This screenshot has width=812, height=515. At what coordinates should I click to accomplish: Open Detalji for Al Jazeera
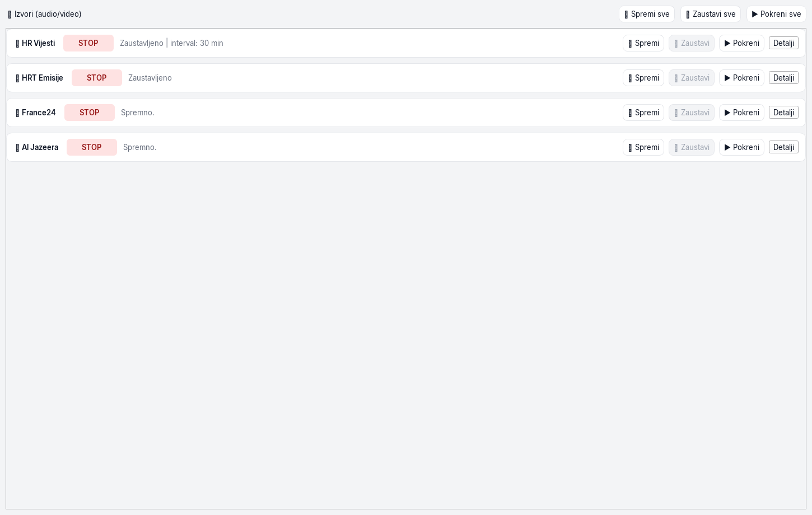[783, 147]
